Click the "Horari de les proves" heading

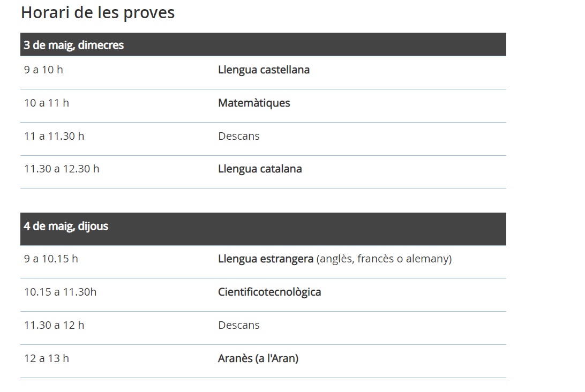pyautogui.click(x=97, y=12)
